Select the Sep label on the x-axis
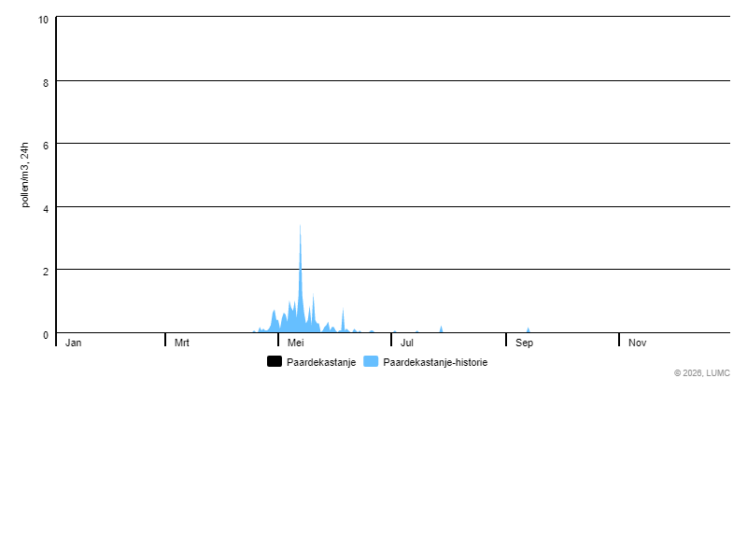The height and width of the screenshot is (560, 747). (x=524, y=343)
